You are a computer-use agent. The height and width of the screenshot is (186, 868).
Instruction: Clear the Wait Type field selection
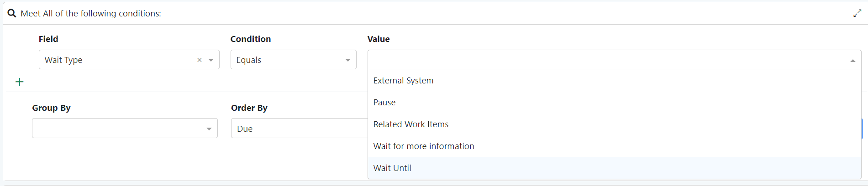click(x=199, y=60)
